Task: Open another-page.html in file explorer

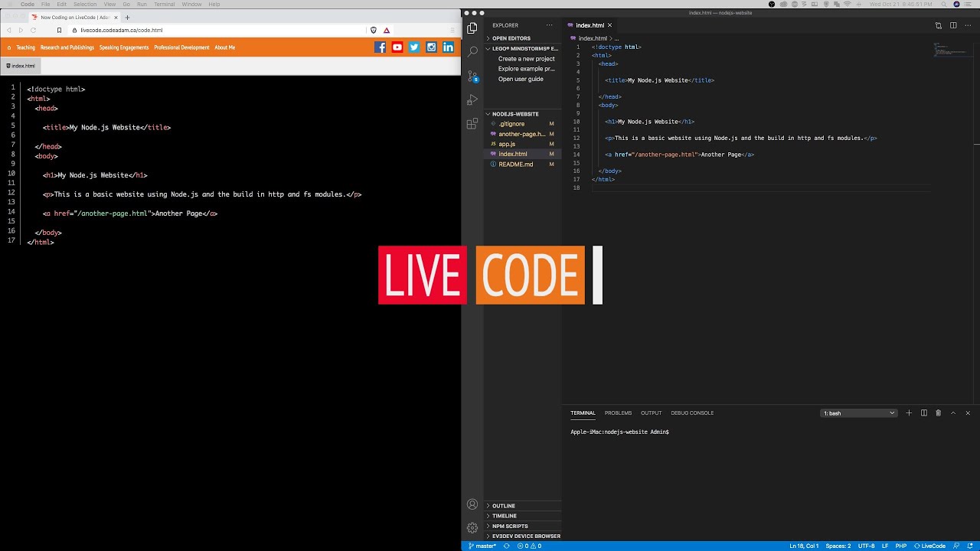Action: (x=521, y=134)
